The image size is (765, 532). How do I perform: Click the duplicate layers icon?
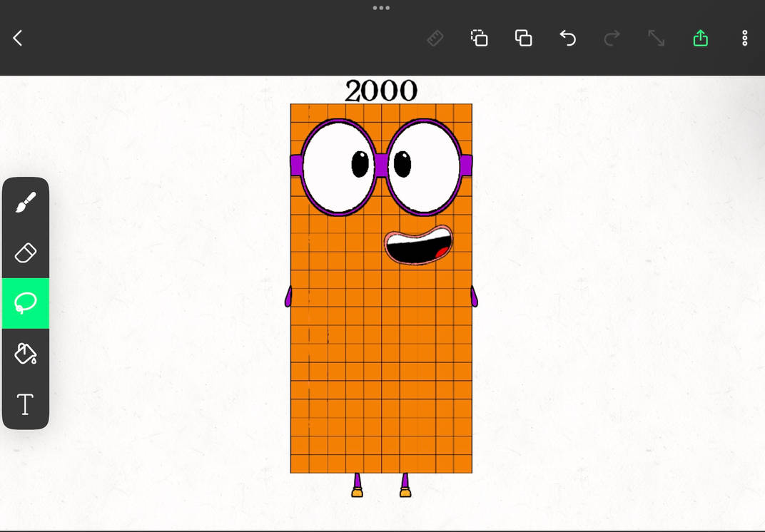524,38
